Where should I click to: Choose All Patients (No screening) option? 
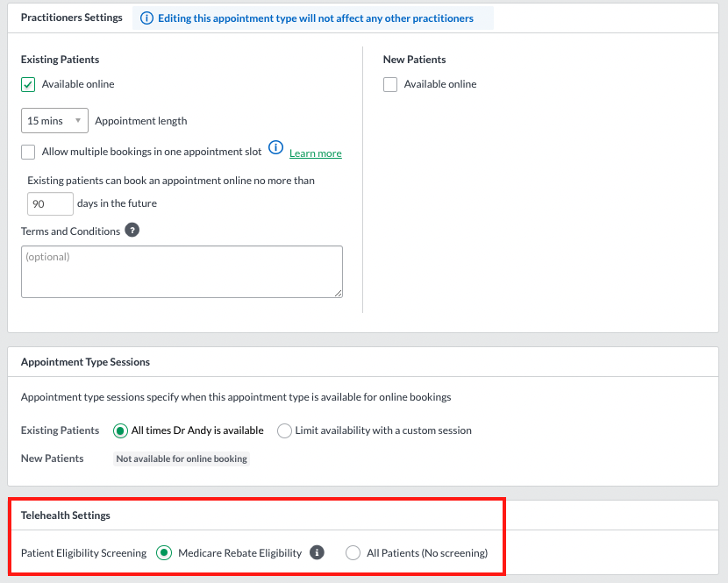353,553
